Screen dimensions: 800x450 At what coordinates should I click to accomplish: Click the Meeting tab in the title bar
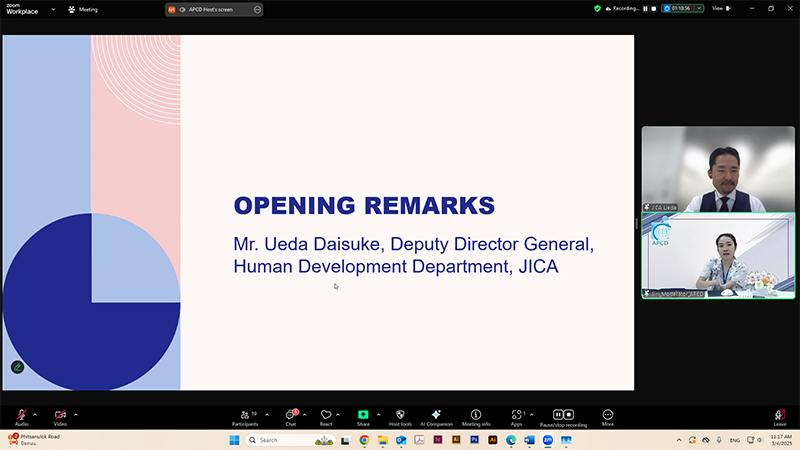[84, 9]
